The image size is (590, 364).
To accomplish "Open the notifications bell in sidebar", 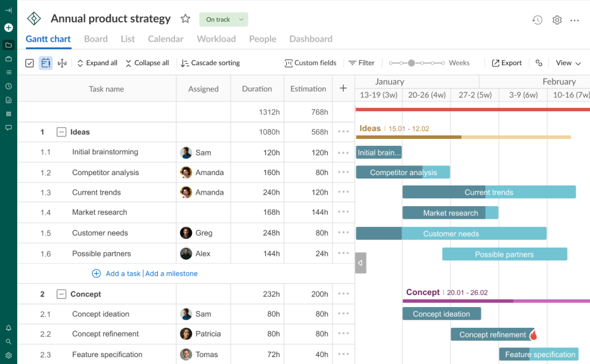I will click(x=8, y=328).
